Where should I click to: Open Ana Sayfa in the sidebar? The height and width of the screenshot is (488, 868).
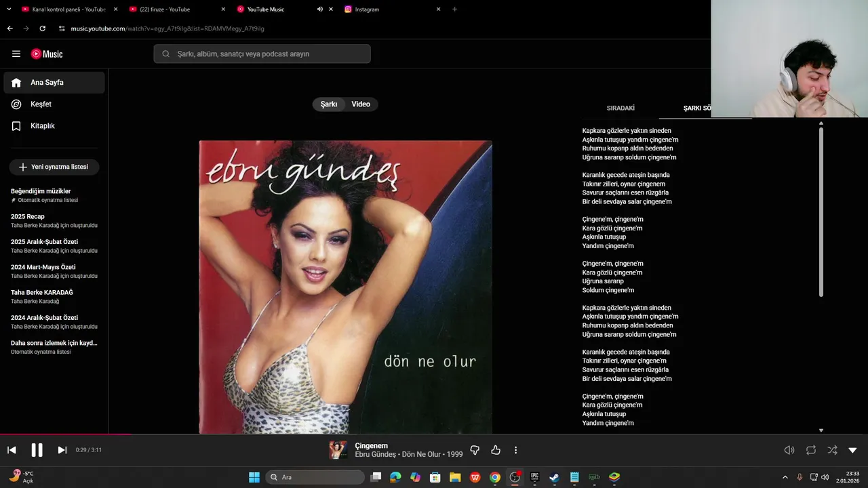(x=54, y=83)
